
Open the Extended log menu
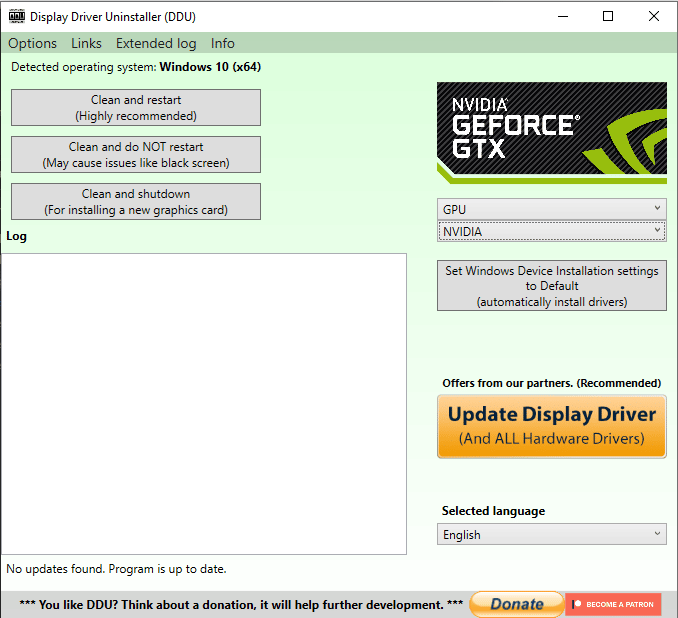156,43
